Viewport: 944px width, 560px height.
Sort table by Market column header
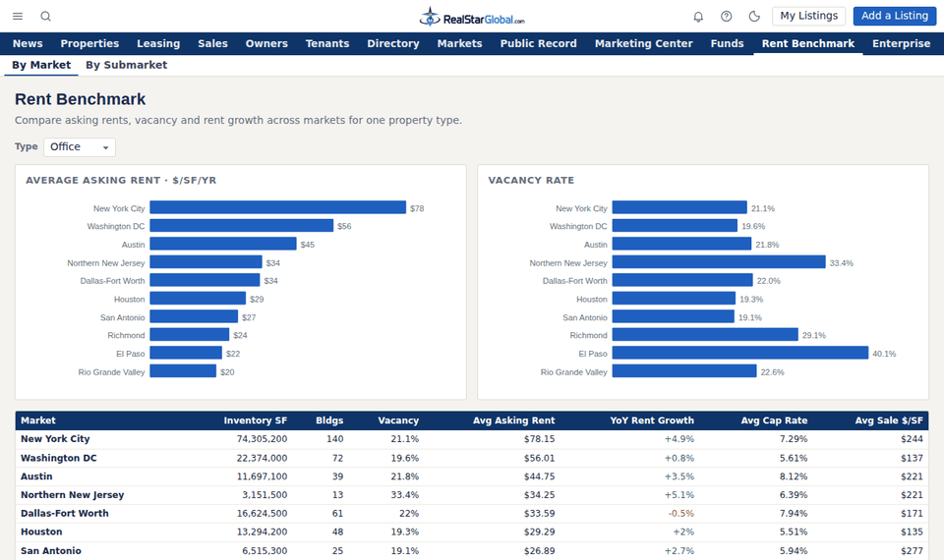(38, 420)
